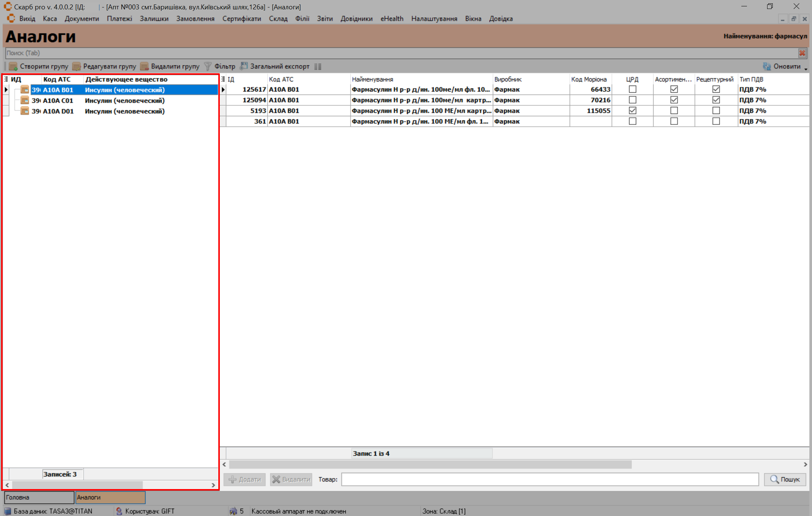Open left grid column chooser icon
The height and width of the screenshot is (516, 812).
click(6, 79)
